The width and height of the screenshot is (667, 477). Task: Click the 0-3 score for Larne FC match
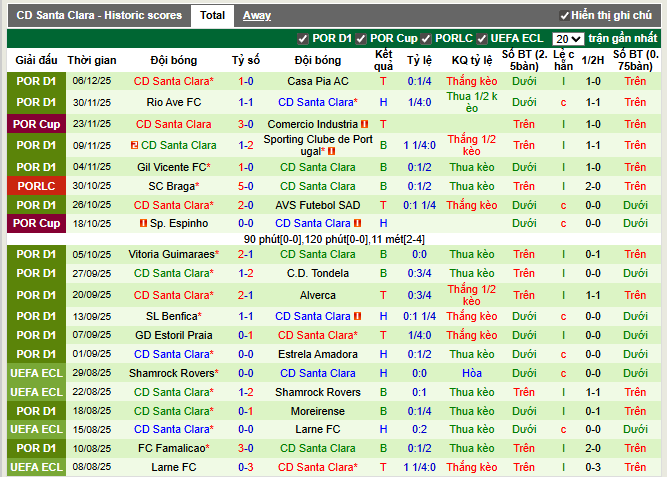246,468
